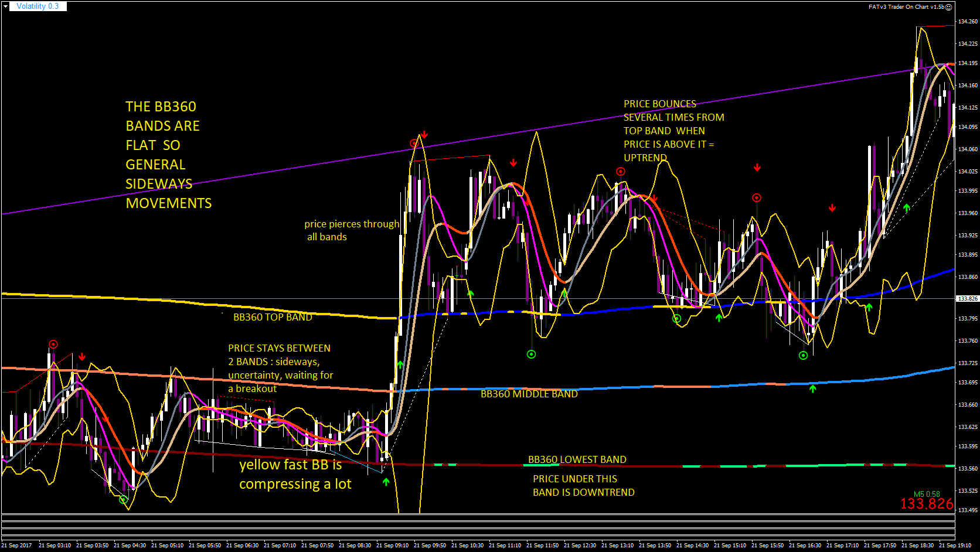
Task: Select the red down arrow above purple trendline
Action: tap(424, 135)
